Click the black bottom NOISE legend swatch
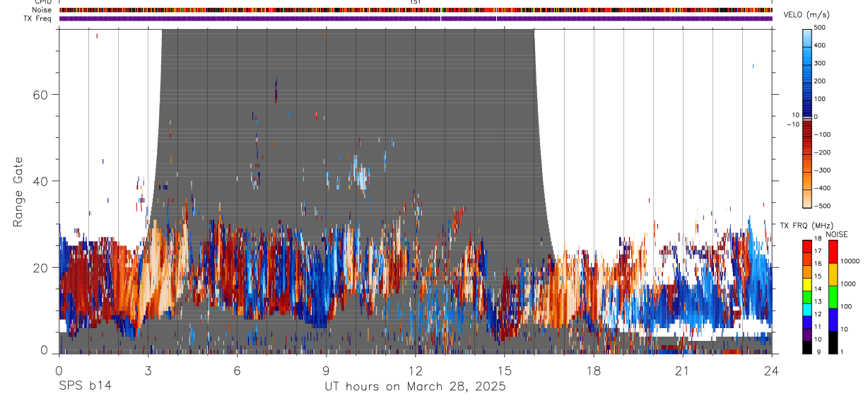The height and width of the screenshot is (401, 868). 833,342
